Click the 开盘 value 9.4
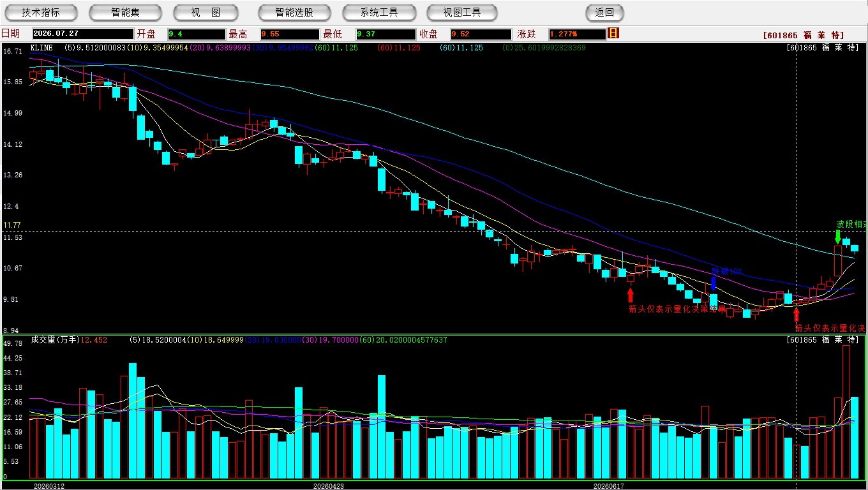 click(196, 34)
